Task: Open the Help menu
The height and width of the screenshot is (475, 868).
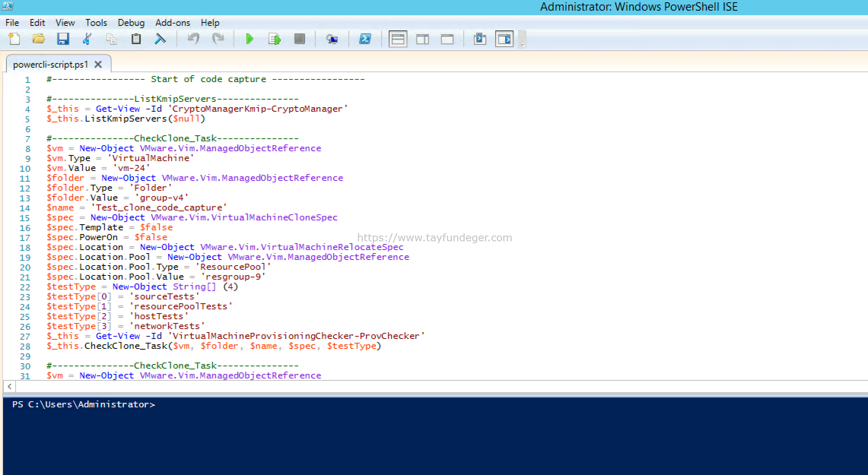Action: (210, 23)
